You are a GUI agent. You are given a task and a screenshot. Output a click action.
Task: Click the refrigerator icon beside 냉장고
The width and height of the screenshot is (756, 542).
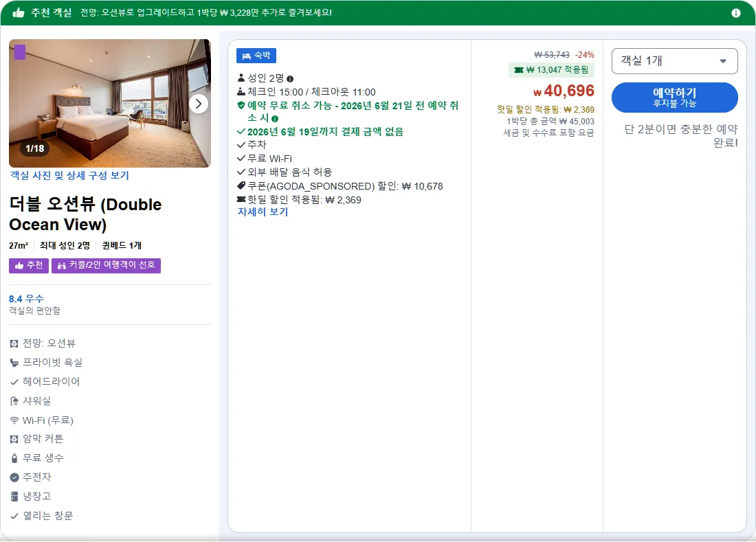(x=14, y=496)
